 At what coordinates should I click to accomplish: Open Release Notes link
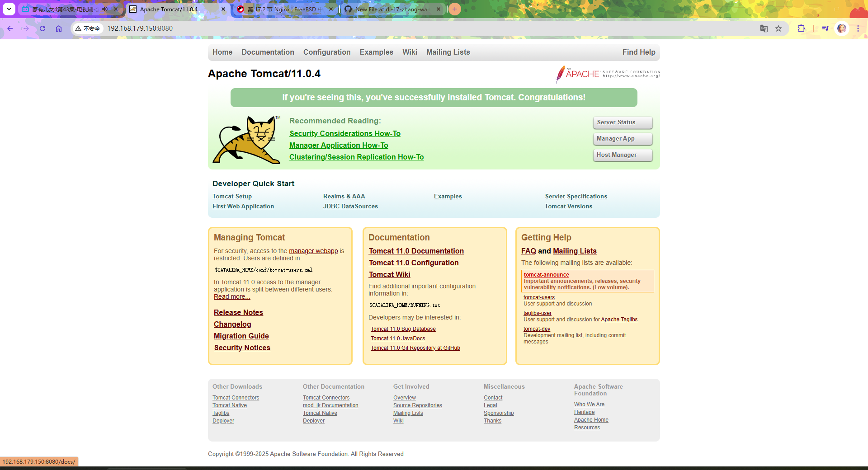(x=238, y=313)
